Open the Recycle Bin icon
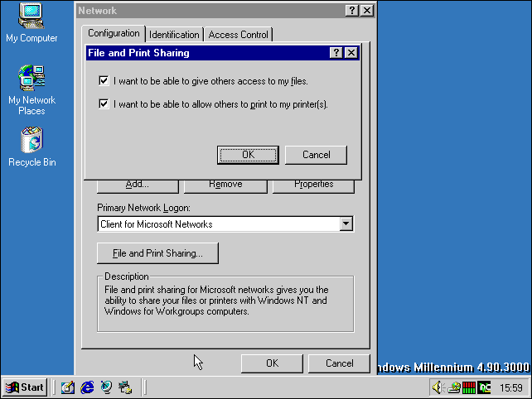532x399 pixels. pyautogui.click(x=31, y=147)
